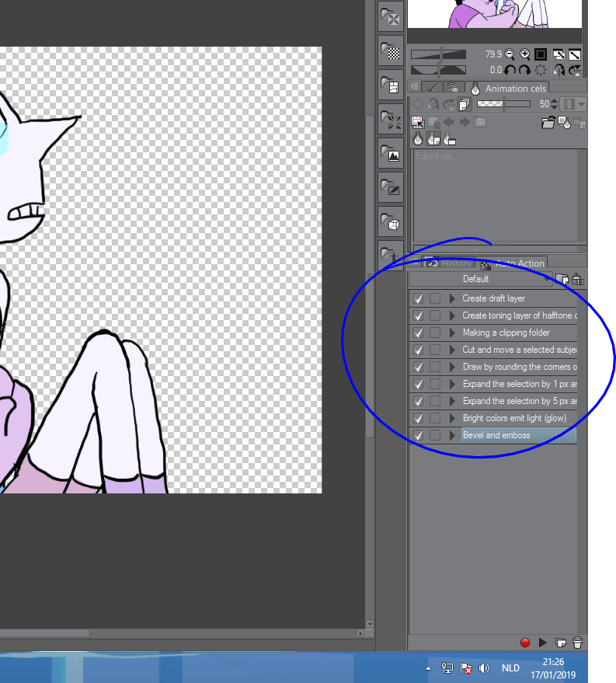Expand Create draft layer action steps

tap(452, 298)
